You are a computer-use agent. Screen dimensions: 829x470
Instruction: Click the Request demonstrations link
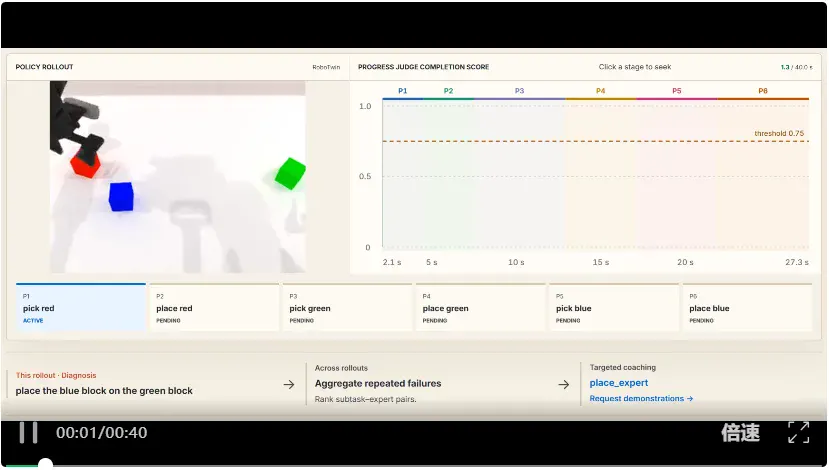click(641, 399)
